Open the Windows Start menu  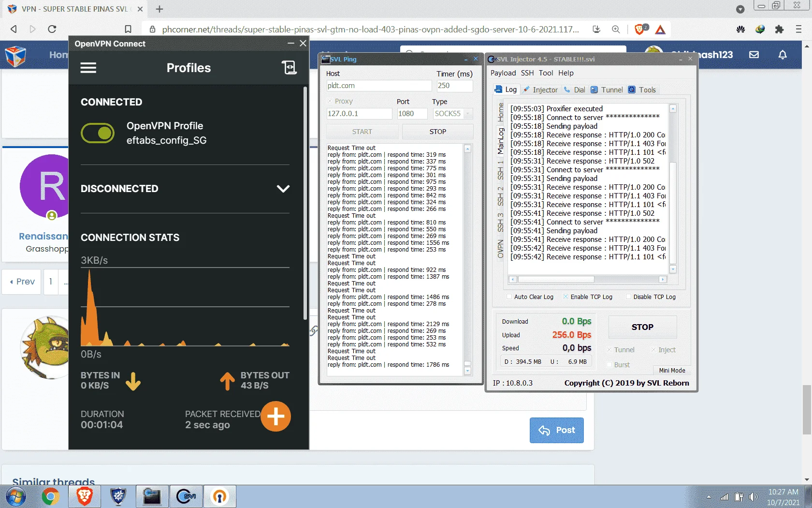coord(15,496)
